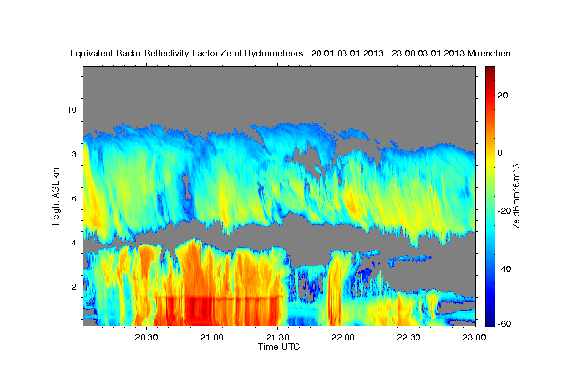588x392 pixels.
Task: Click the upper cloud layer at 6 km above 21:00
Action: pyautogui.click(x=212, y=198)
